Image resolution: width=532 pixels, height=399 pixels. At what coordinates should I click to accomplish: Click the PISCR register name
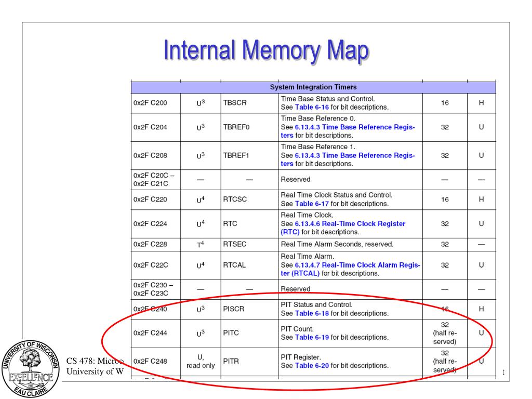(x=233, y=309)
